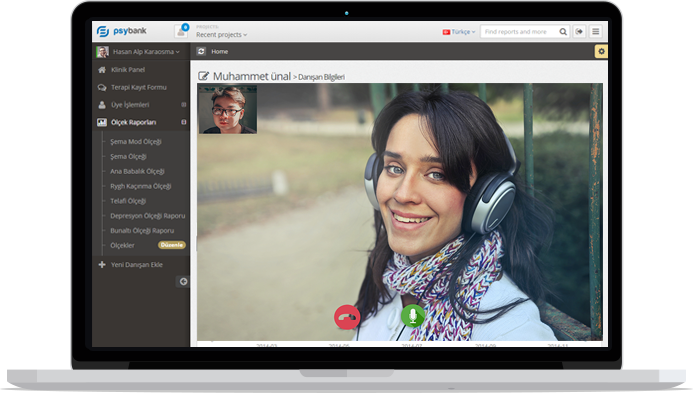Collapse the sidebar with the arrow button

pos(183,282)
